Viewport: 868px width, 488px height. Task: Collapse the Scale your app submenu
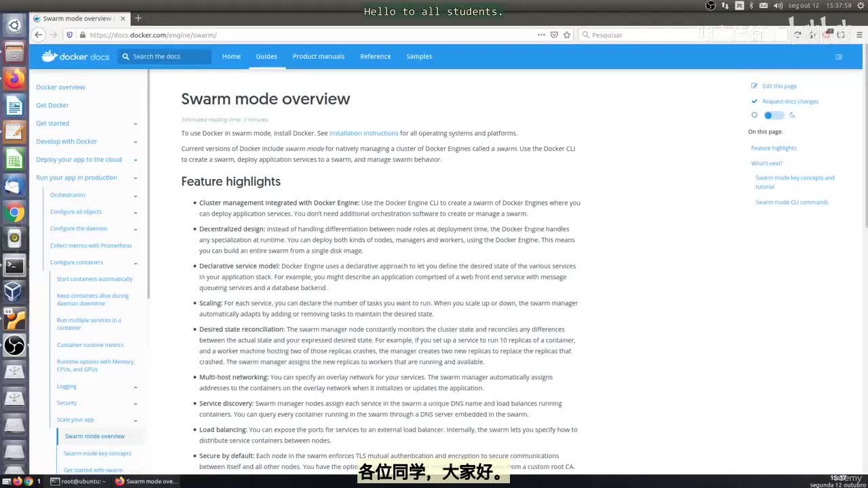136,420
